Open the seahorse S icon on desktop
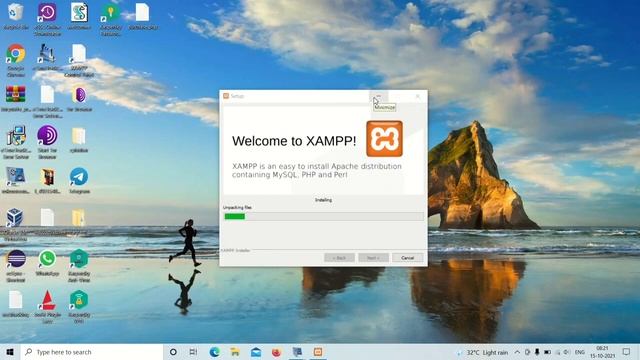This screenshot has width=640, height=360. tap(79, 12)
